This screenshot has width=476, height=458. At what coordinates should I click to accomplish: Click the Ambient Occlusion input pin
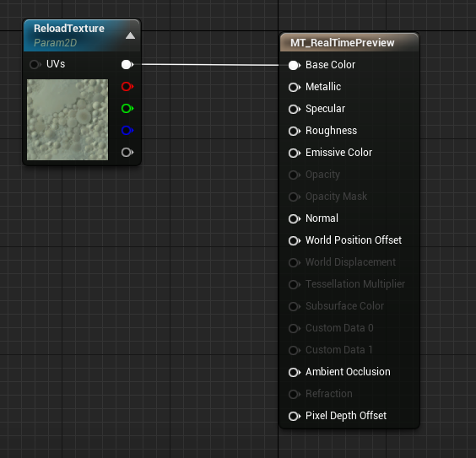[x=295, y=372]
